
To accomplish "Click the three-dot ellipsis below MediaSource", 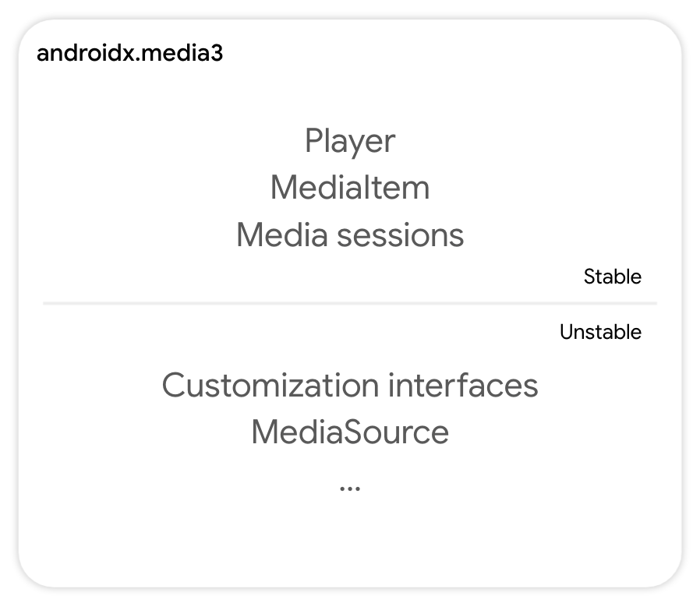I will [x=350, y=488].
